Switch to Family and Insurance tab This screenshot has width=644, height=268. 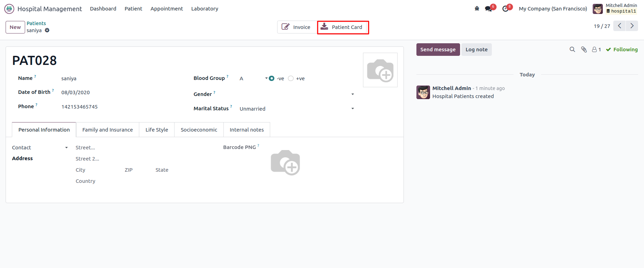108,130
